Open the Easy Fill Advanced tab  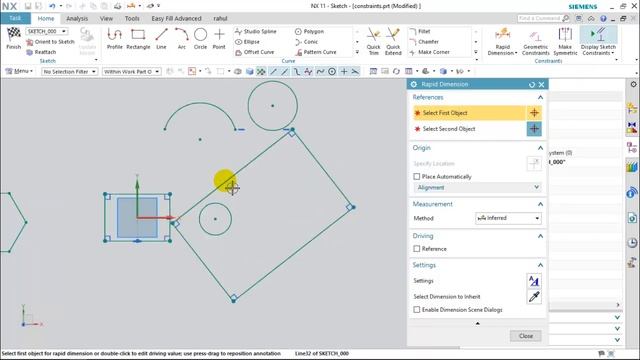pos(176,19)
